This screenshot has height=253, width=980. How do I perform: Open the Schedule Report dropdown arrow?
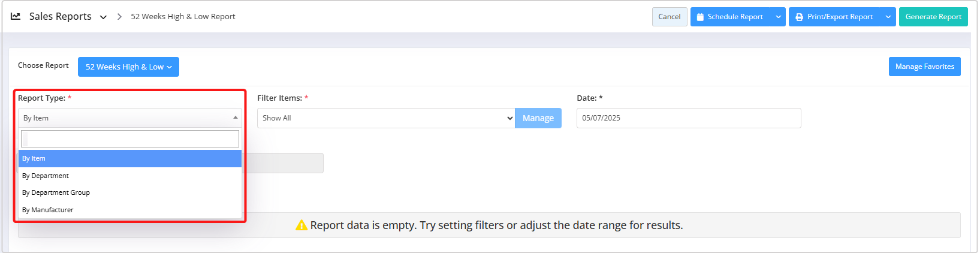(778, 17)
